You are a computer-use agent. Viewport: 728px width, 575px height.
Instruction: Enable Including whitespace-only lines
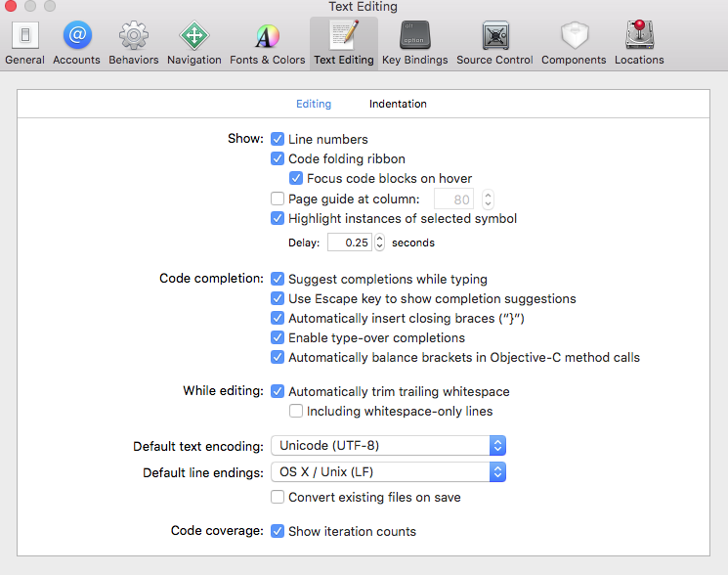[x=296, y=411]
